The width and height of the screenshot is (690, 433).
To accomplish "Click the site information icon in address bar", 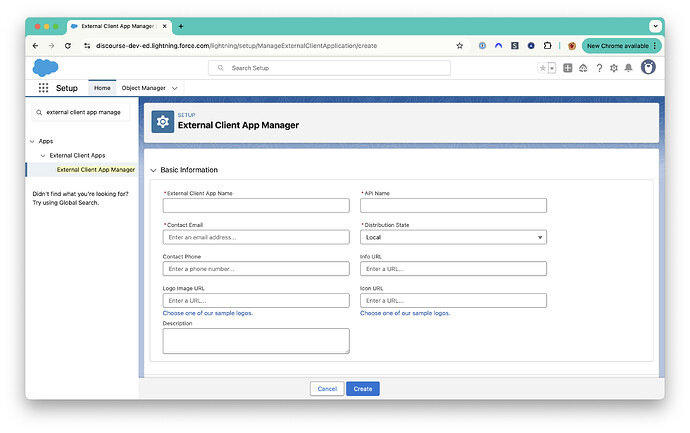I will click(x=87, y=46).
